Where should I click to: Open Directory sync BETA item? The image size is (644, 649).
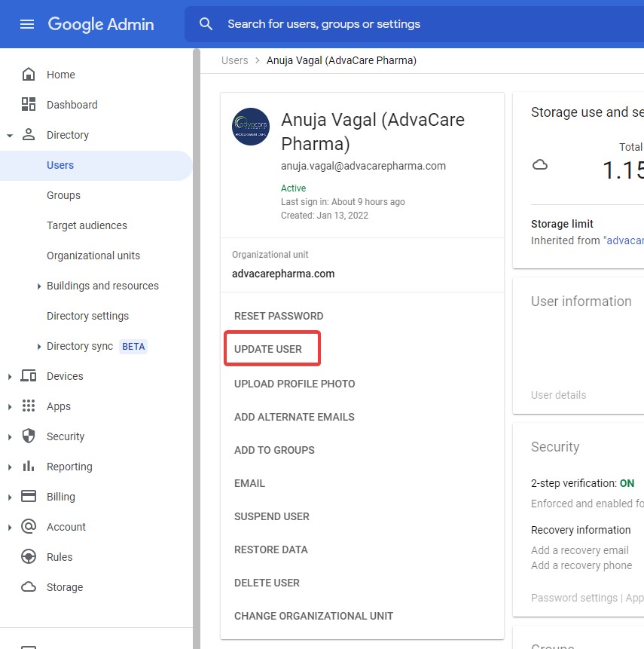coord(96,346)
